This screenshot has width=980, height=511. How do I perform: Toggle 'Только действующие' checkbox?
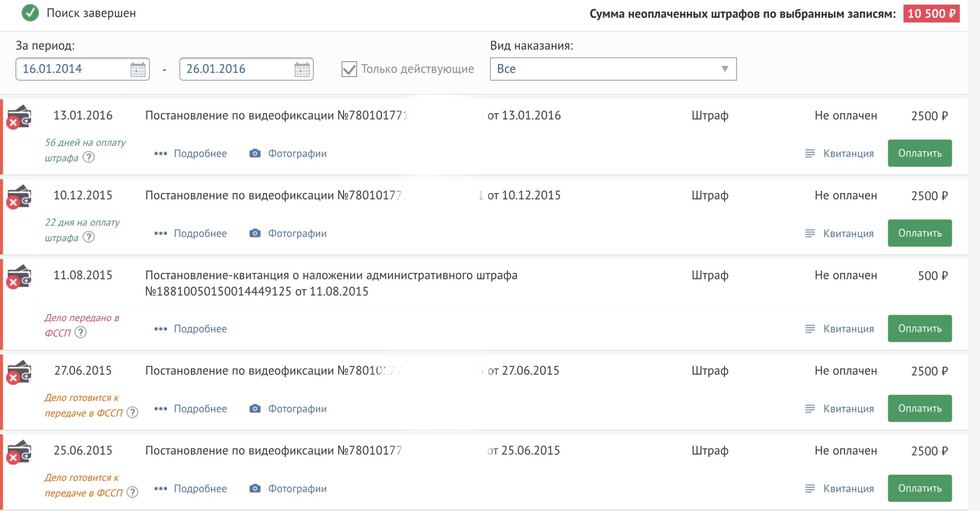pyautogui.click(x=349, y=69)
